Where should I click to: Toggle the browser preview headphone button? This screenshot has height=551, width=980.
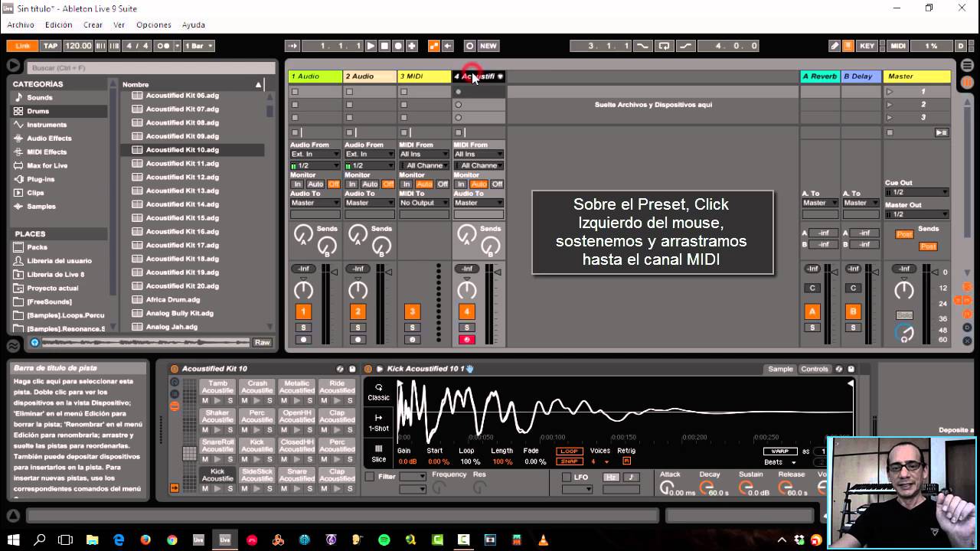point(34,343)
